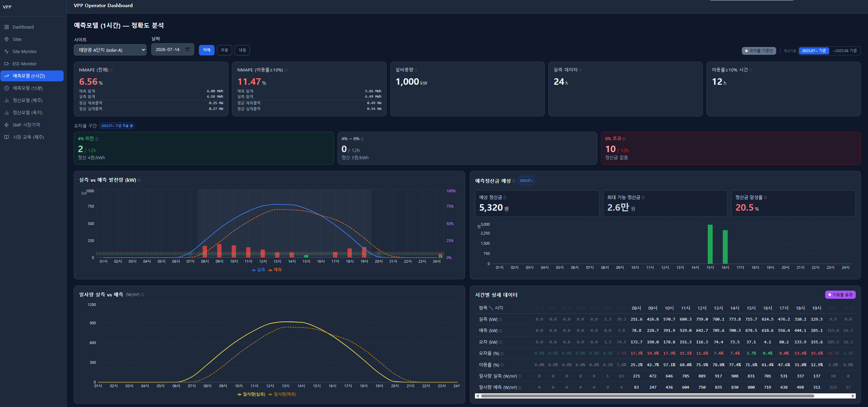The image size is (868, 407).
Task: Click info icon next to NMAPE (전체)
Action: pyautogui.click(x=112, y=70)
